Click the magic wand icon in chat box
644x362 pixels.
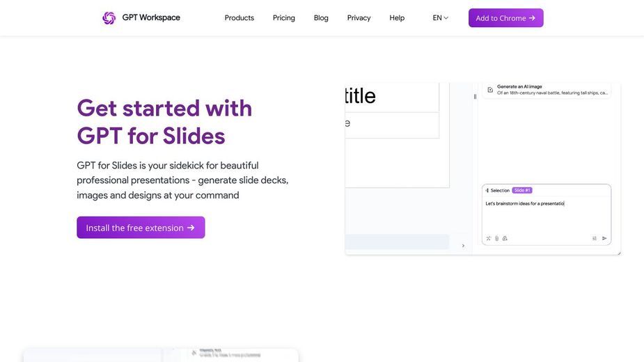tap(488, 238)
